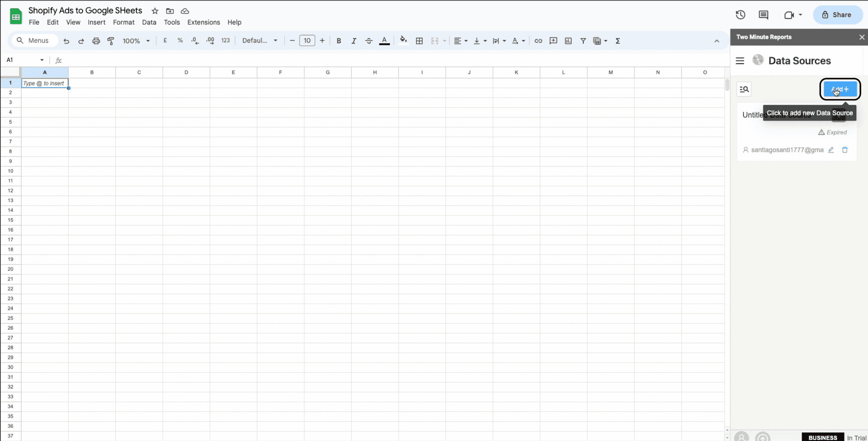Image resolution: width=868 pixels, height=441 pixels.
Task: Format as percent with the % icon
Action: pos(180,41)
